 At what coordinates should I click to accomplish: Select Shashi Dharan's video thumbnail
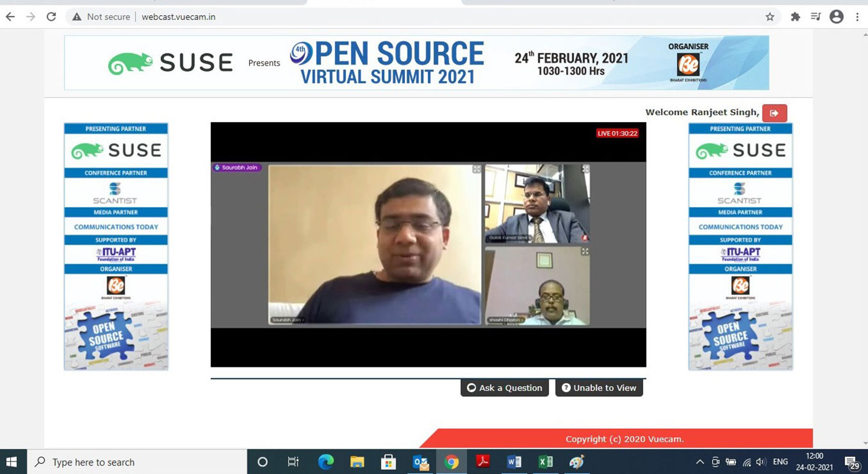click(537, 286)
